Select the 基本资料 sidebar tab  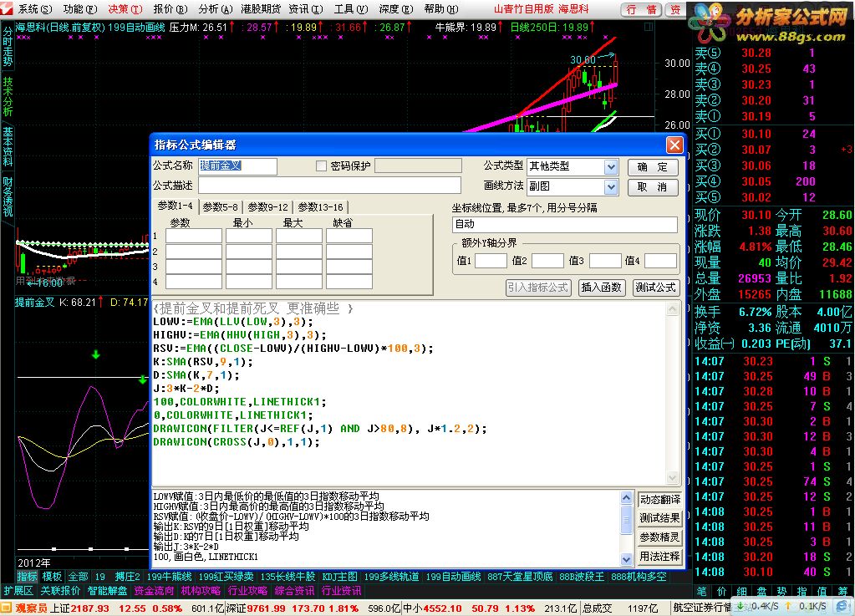click(8, 146)
